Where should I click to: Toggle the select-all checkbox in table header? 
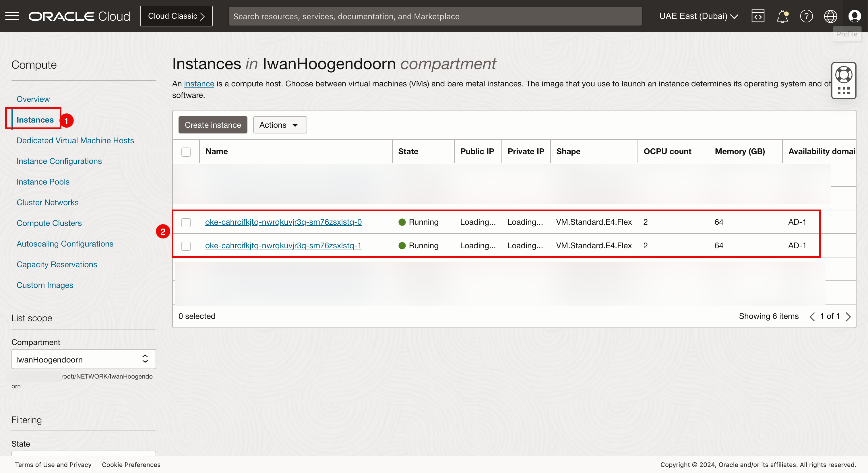(x=186, y=152)
